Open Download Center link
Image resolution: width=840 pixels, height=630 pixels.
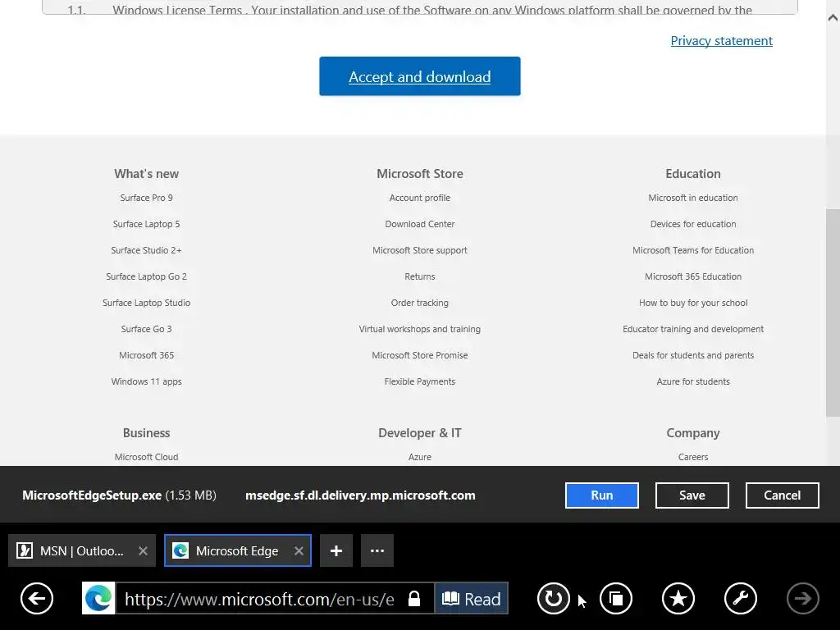click(x=420, y=224)
